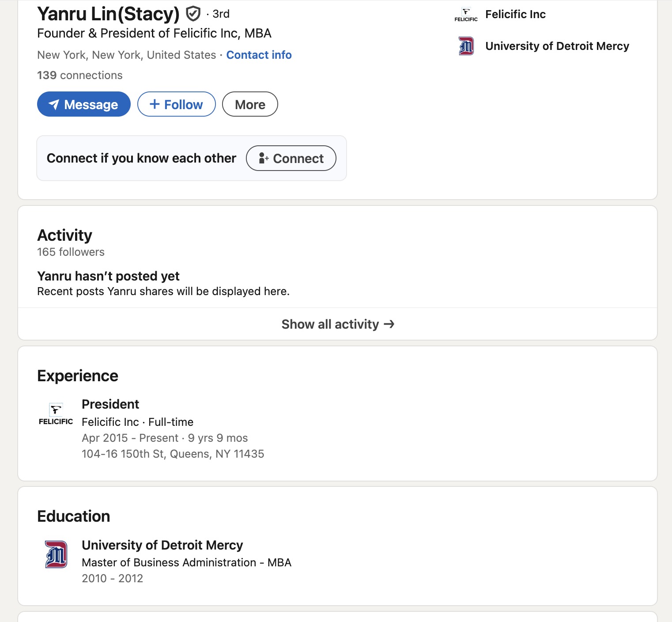The width and height of the screenshot is (672, 622).
Task: Follow Yanru Lin's profile
Action: tap(177, 104)
